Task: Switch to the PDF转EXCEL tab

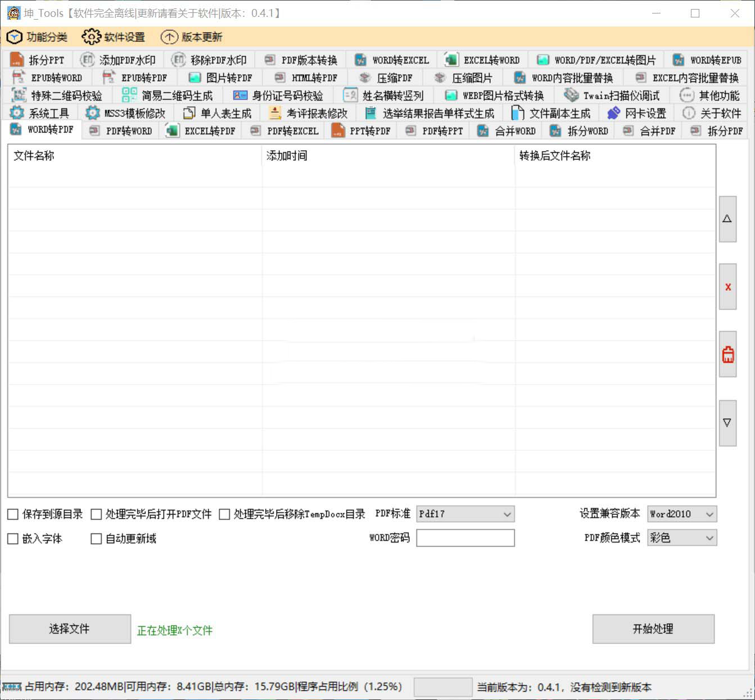Action: click(x=284, y=131)
